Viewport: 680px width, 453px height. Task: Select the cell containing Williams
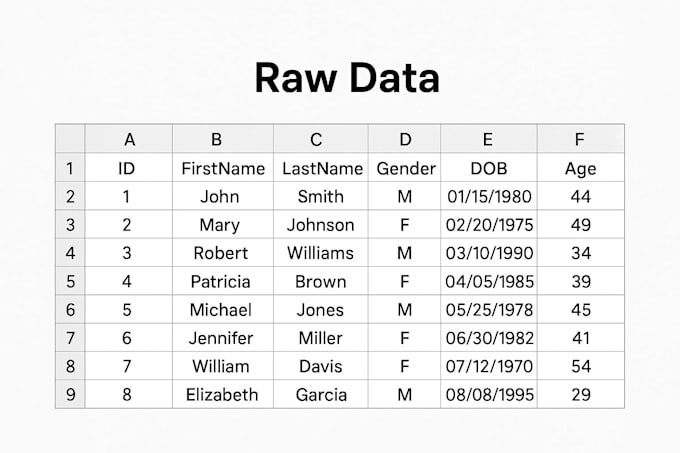point(321,253)
